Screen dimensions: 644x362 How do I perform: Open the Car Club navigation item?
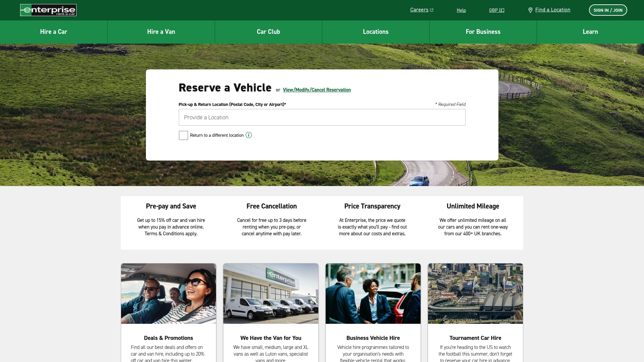[x=268, y=32]
